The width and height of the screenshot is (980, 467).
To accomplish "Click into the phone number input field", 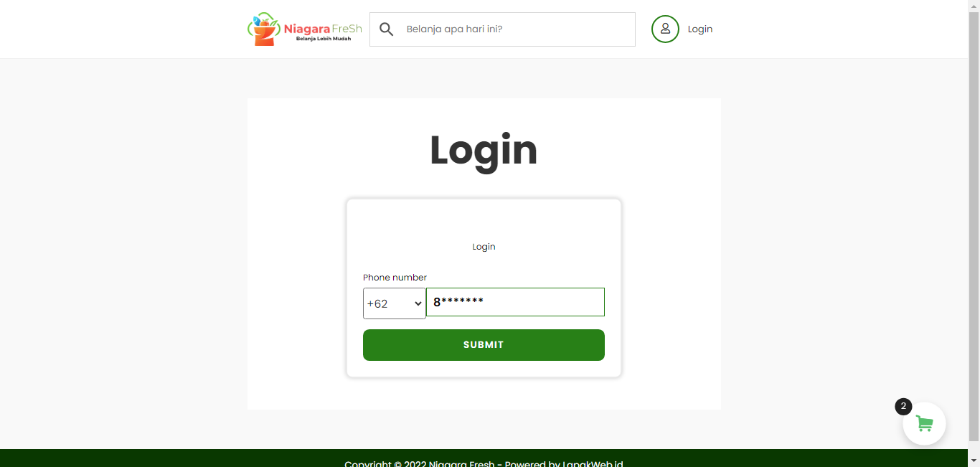I will pos(515,302).
